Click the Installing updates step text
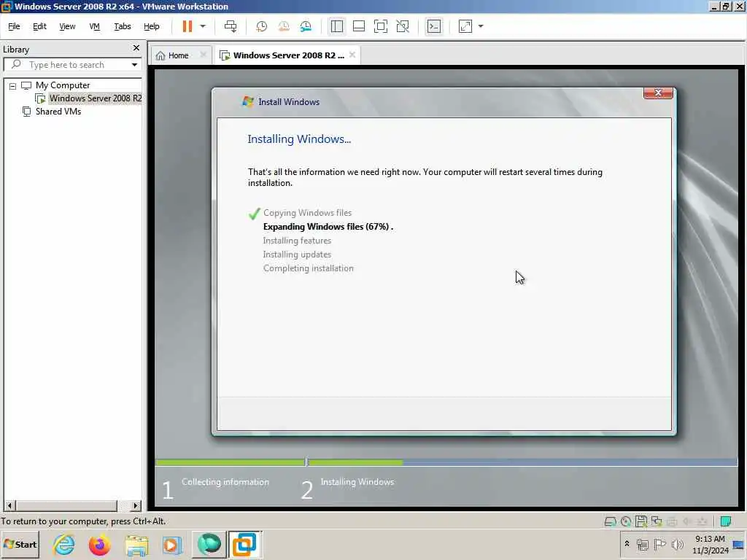The width and height of the screenshot is (747, 560). coord(298,254)
